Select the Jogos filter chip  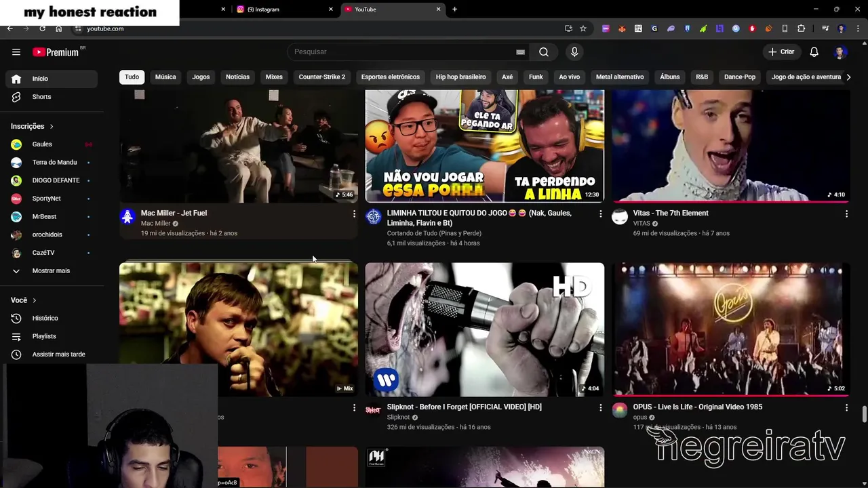coord(201,77)
